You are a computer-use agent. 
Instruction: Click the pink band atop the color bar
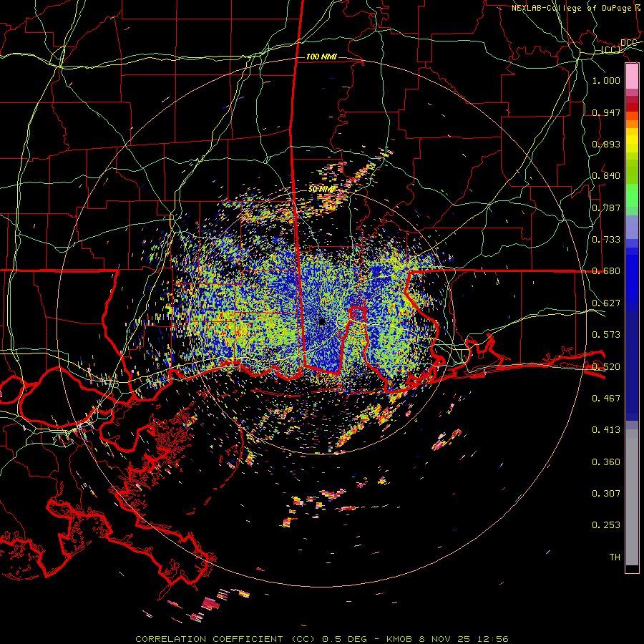pyautogui.click(x=632, y=76)
